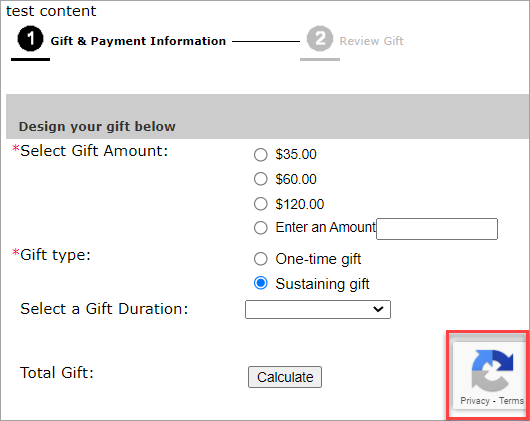Click the custom amount text field
The width and height of the screenshot is (530, 421).
click(x=437, y=229)
